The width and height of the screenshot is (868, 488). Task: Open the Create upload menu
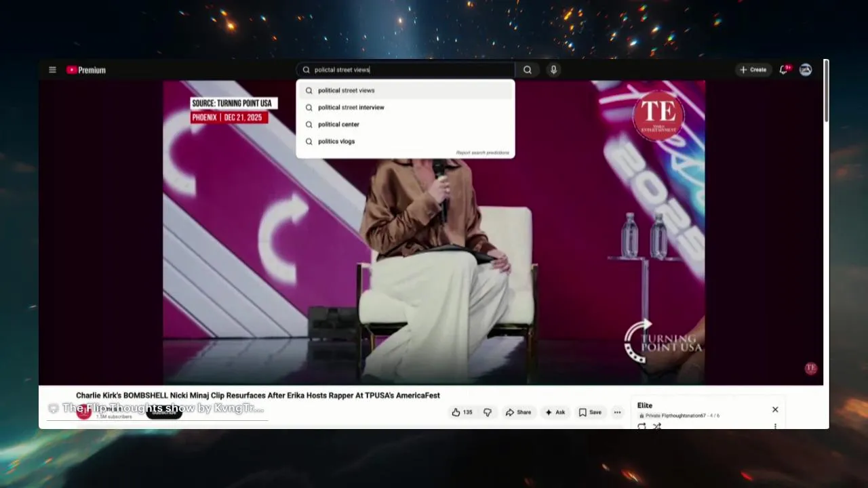click(x=753, y=70)
